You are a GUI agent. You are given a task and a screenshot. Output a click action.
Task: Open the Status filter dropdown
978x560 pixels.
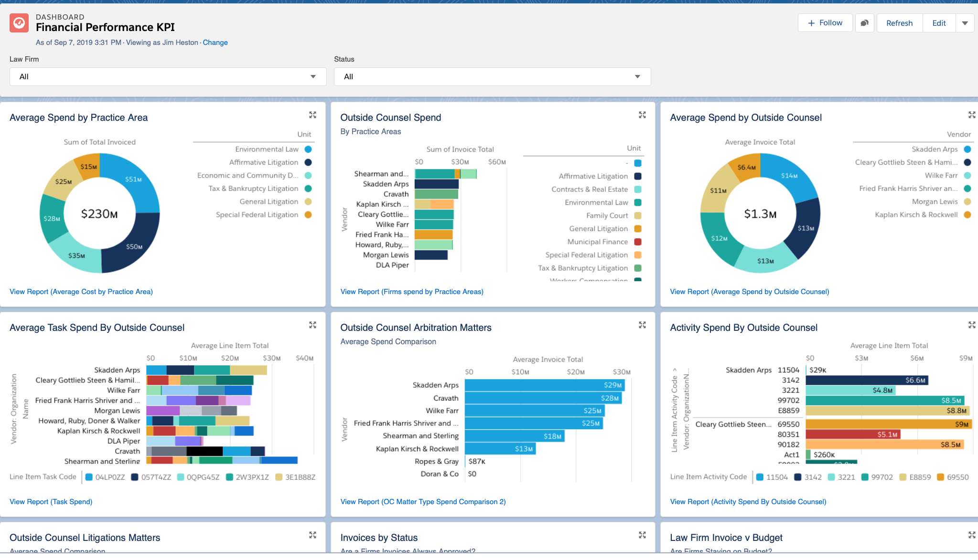pos(492,76)
